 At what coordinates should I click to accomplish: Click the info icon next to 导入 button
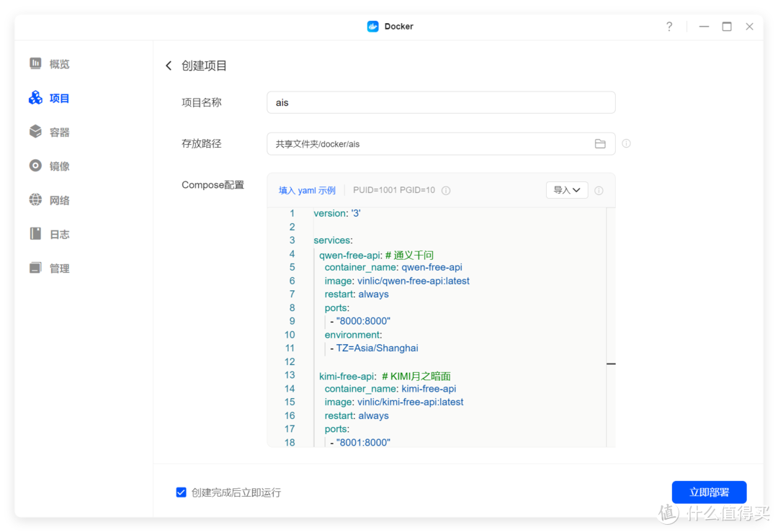(x=599, y=190)
